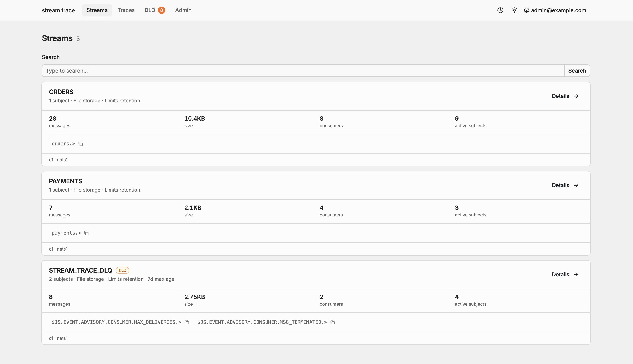Image resolution: width=633 pixels, height=364 pixels.
Task: Click the stream trace logo
Action: [x=58, y=10]
